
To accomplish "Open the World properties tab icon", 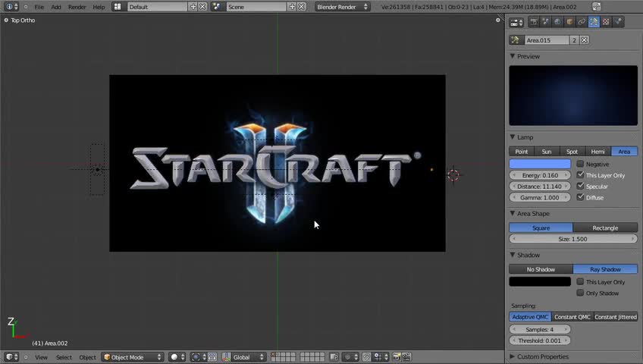I will click(x=558, y=22).
